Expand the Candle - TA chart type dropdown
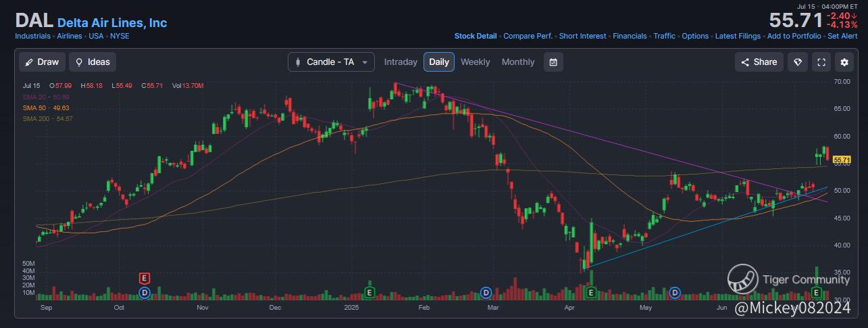Image resolution: width=868 pixels, height=328 pixels. point(331,62)
